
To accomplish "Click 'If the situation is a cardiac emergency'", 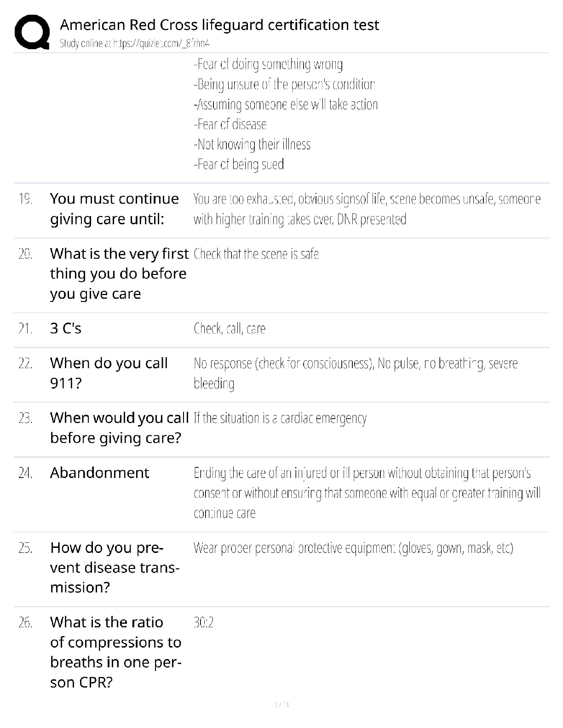I will (x=280, y=418).
